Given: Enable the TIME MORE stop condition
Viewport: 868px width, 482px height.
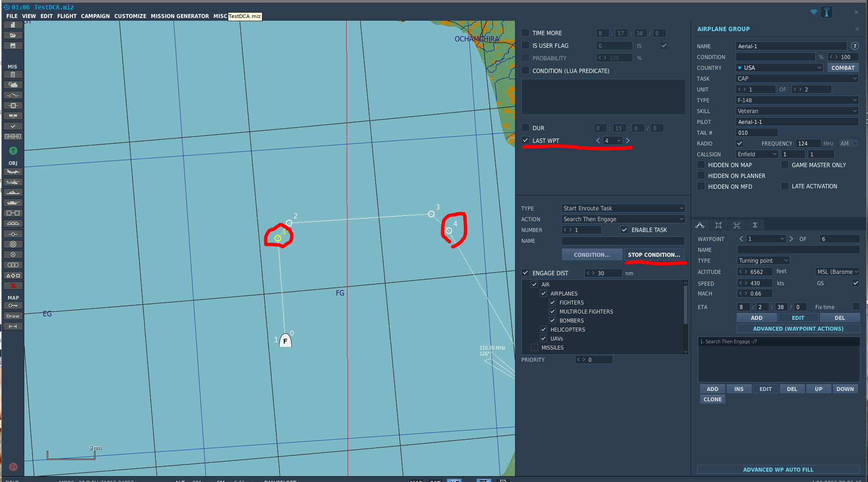Looking at the screenshot, I should [525, 33].
